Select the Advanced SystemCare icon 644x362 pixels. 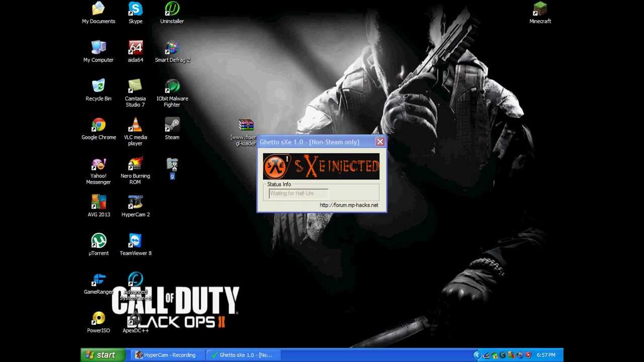[135, 287]
